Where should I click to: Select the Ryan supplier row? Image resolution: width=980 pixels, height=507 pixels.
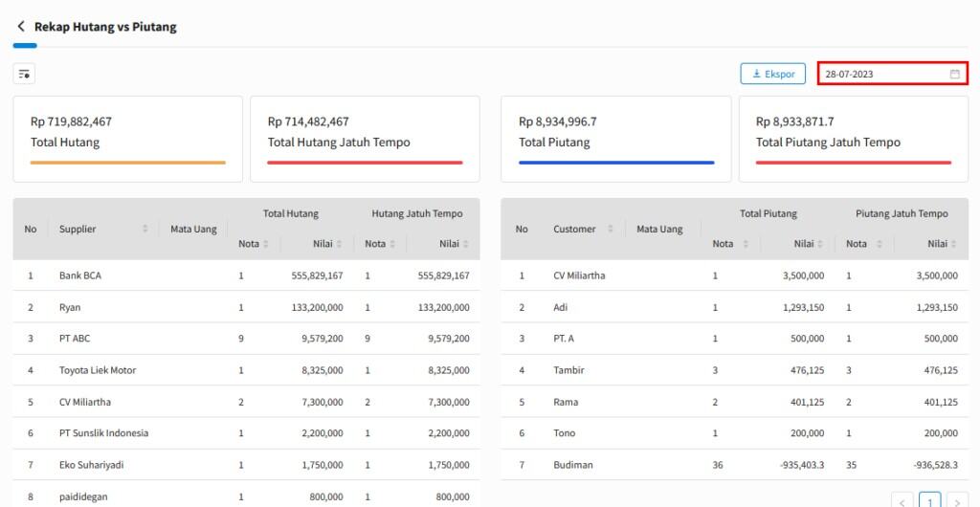pos(246,307)
